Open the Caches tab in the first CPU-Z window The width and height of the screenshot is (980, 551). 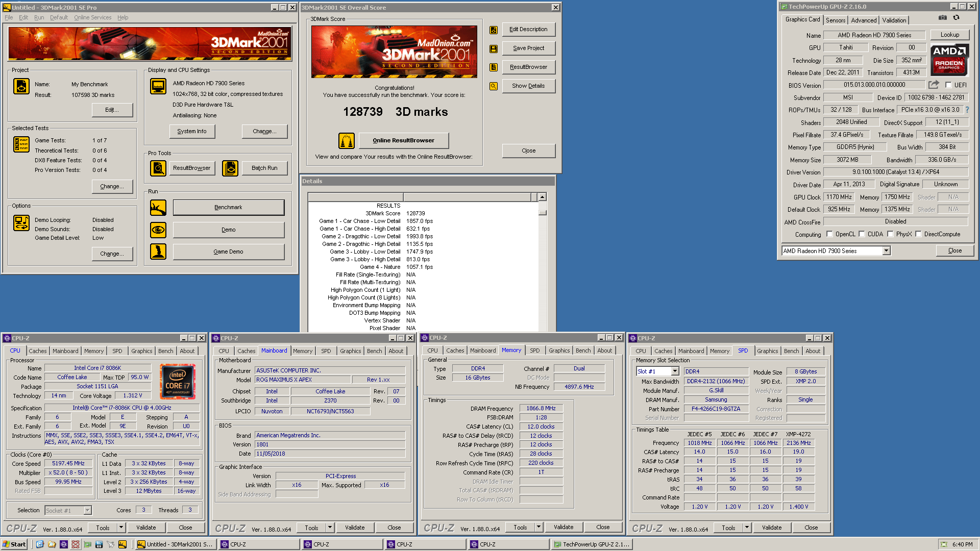click(38, 351)
